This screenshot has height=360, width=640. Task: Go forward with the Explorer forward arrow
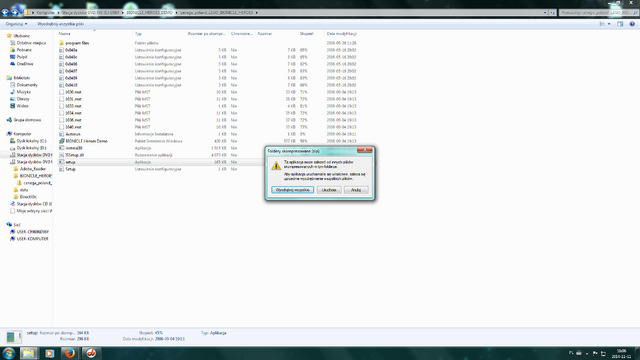[x=14, y=13]
